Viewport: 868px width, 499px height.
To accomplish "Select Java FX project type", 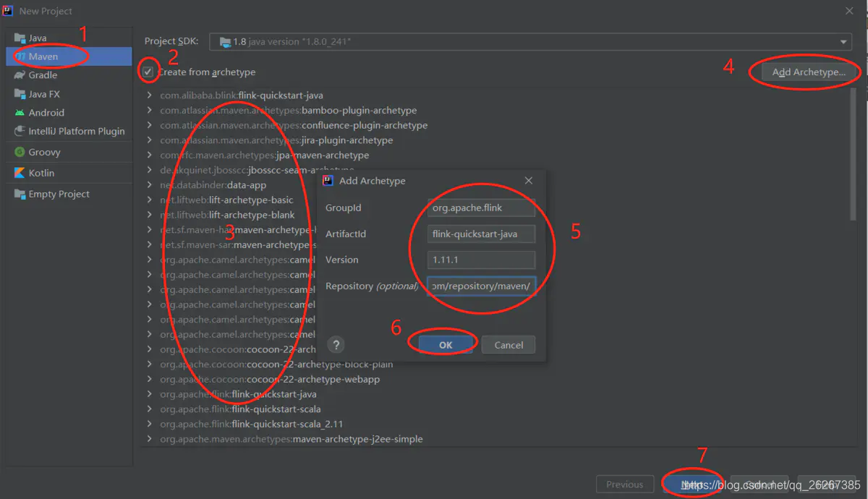I will [69, 94].
